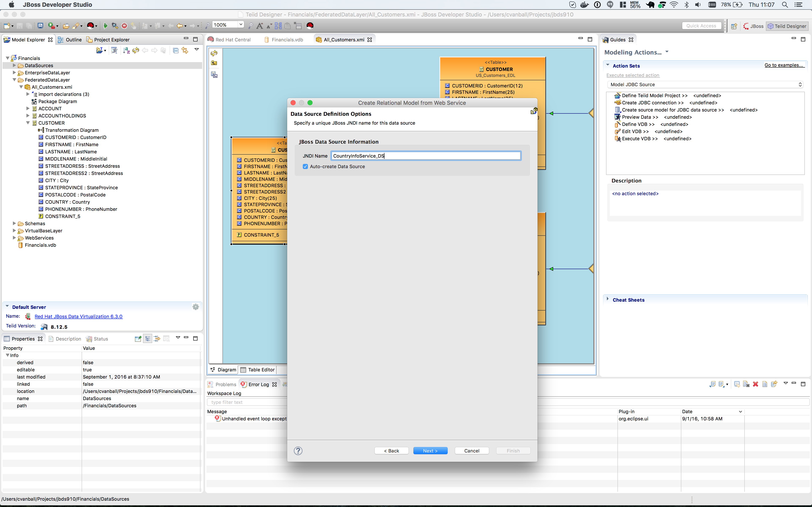Open macOS Spotlight search icon

pyautogui.click(x=785, y=5)
